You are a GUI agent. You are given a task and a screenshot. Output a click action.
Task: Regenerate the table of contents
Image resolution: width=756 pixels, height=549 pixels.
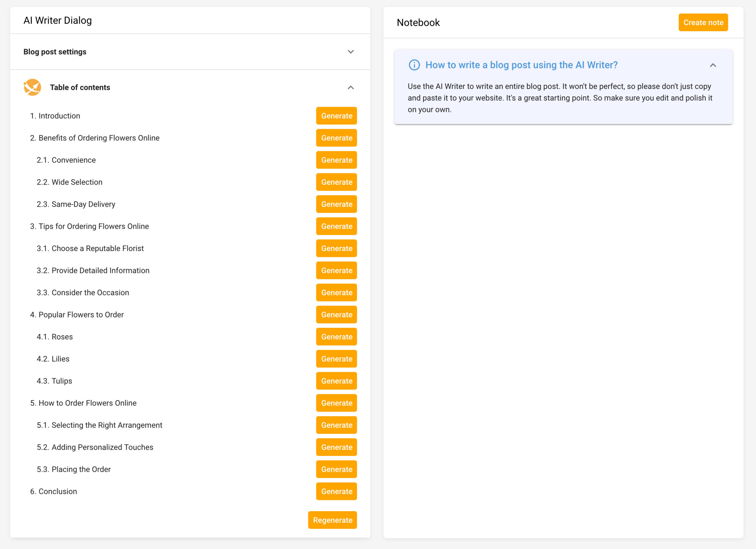click(332, 520)
